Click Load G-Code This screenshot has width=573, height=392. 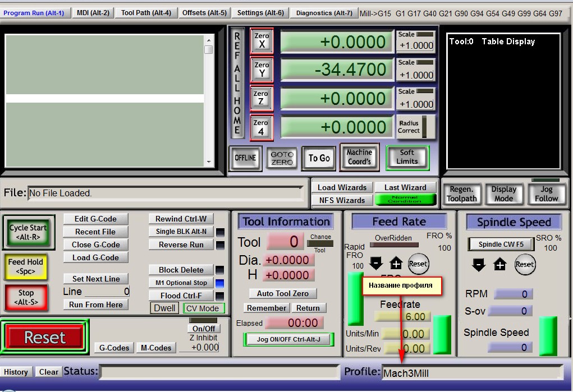[x=96, y=257]
